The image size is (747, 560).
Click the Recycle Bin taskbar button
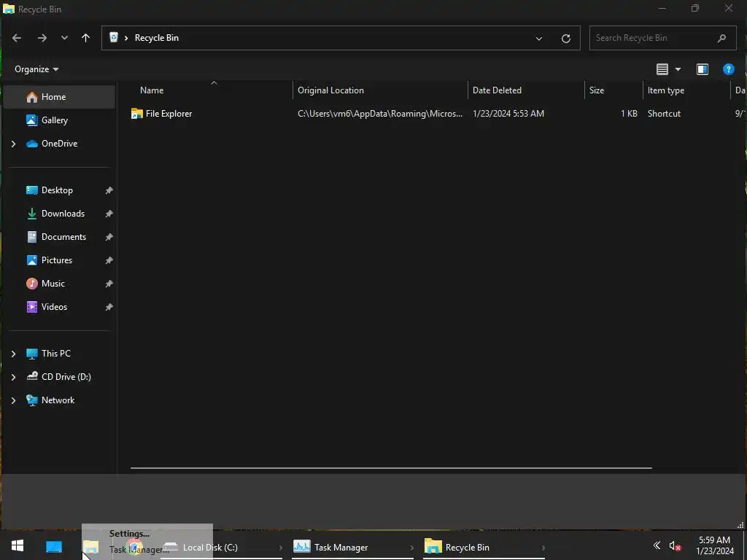tap(484, 548)
